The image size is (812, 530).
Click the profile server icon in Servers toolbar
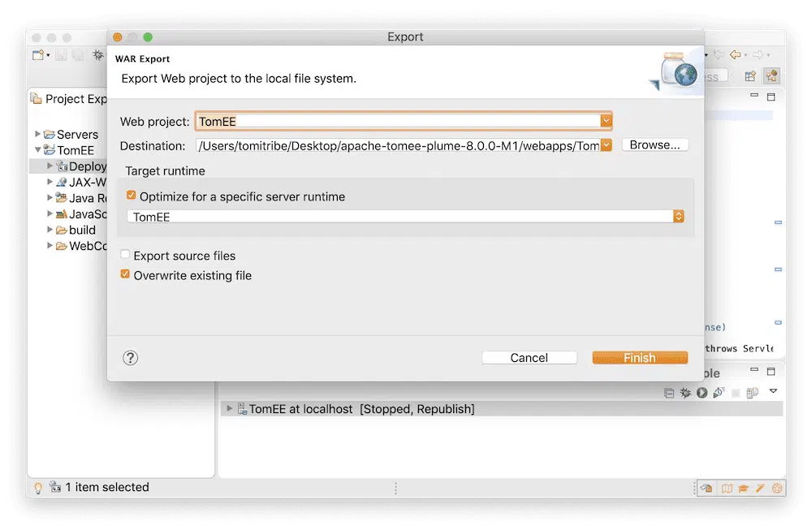(719, 393)
